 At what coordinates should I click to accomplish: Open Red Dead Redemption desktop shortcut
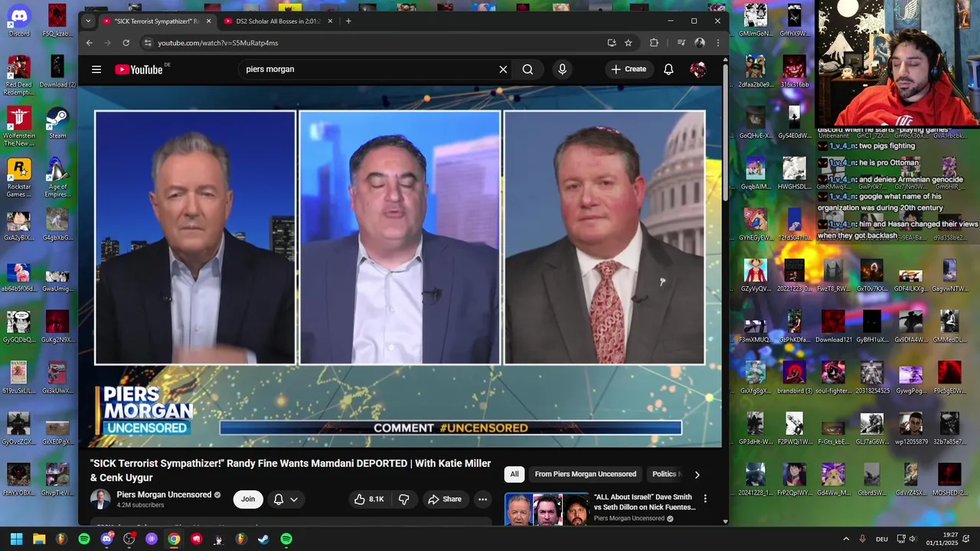point(19,75)
